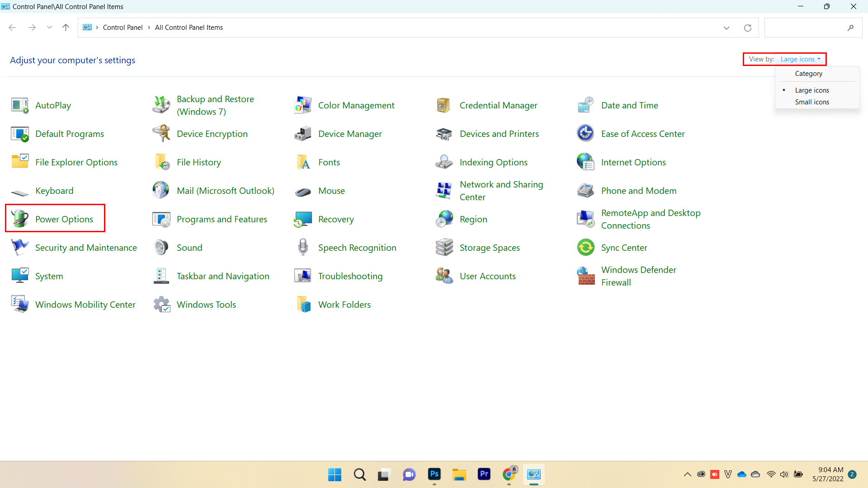Click the forward navigation arrow
Viewport: 868px width, 488px height.
pos(32,28)
